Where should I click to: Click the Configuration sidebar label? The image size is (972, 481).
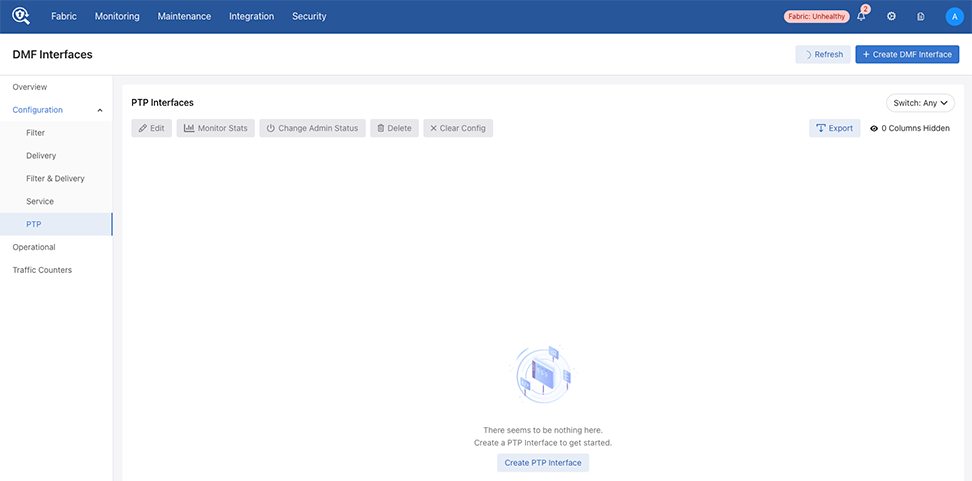pos(38,110)
